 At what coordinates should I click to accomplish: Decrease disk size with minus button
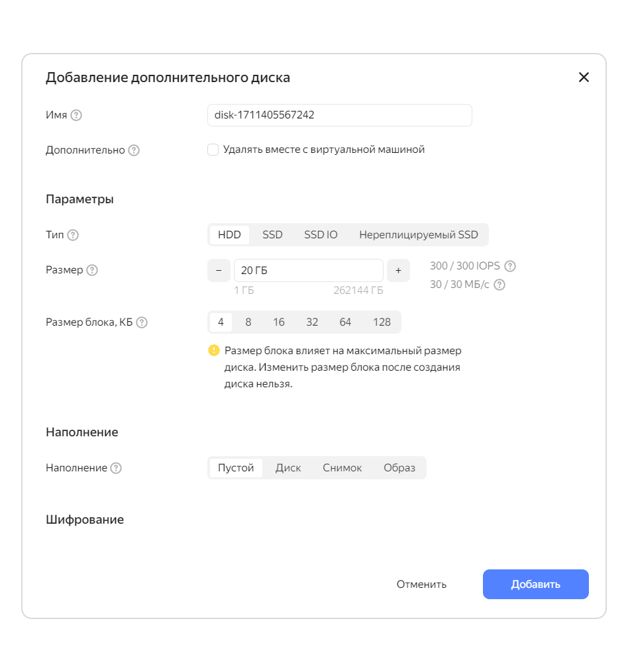coord(219,270)
